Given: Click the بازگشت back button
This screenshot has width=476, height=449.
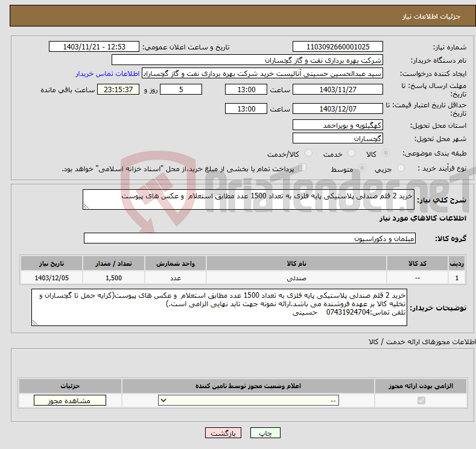Looking at the screenshot, I should click(223, 433).
